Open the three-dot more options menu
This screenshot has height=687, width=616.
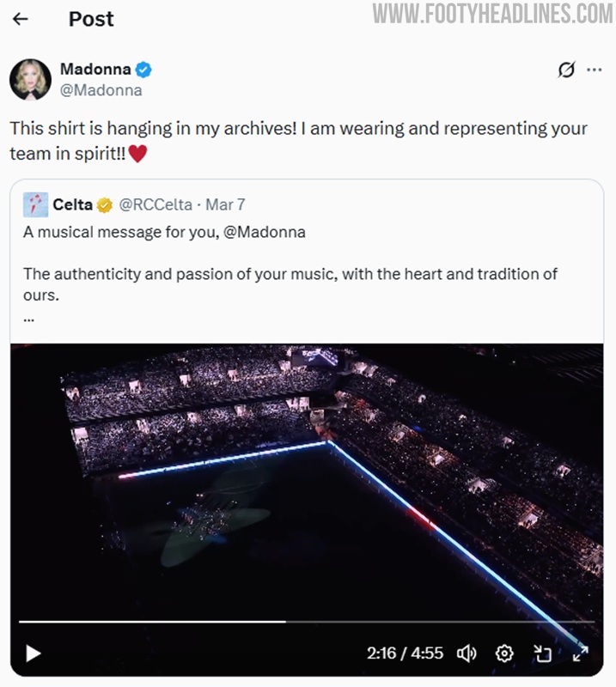(594, 70)
